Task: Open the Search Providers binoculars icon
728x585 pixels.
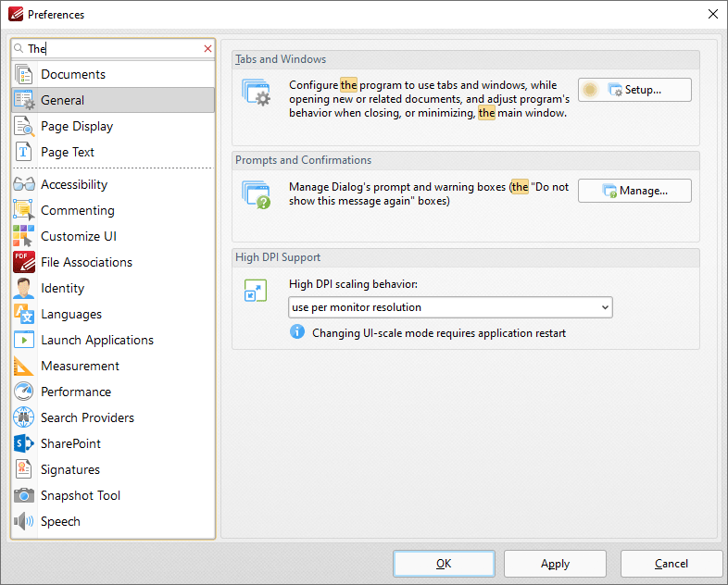Action: [24, 417]
